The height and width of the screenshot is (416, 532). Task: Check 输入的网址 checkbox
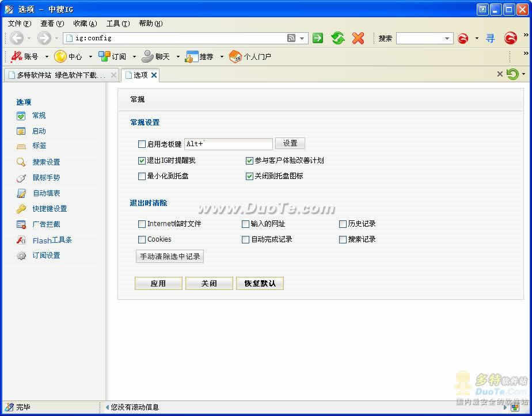(245, 224)
